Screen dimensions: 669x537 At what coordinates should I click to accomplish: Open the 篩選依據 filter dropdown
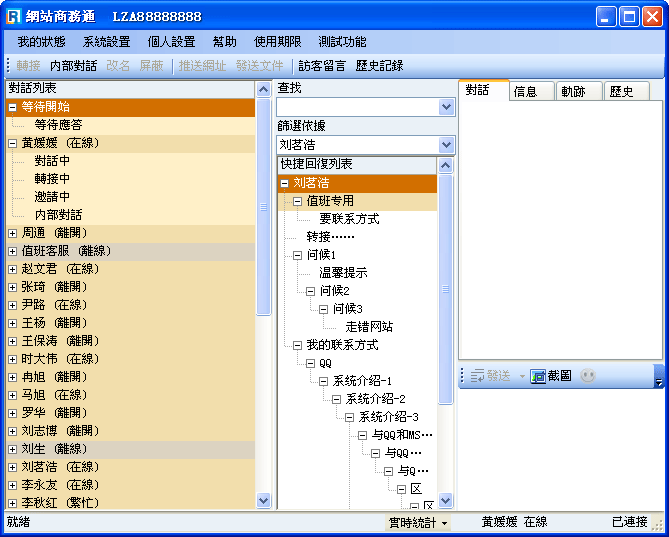[x=446, y=145]
